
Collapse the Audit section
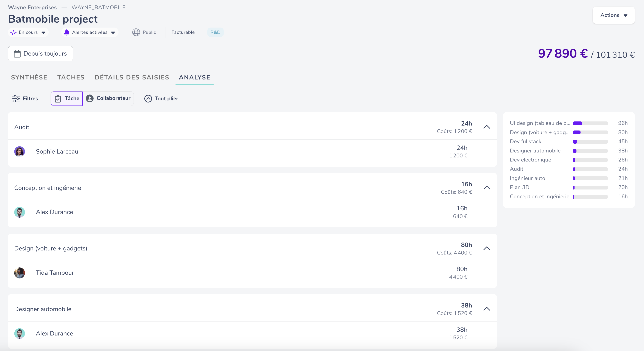point(487,127)
